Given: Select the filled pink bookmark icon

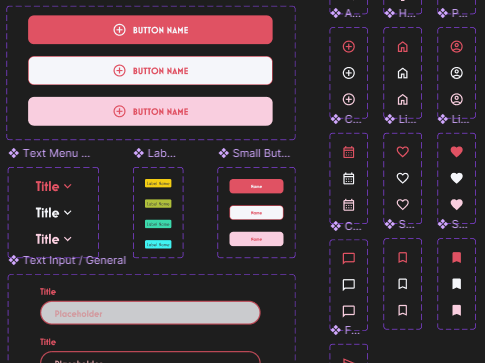Looking at the screenshot, I should (x=457, y=310).
